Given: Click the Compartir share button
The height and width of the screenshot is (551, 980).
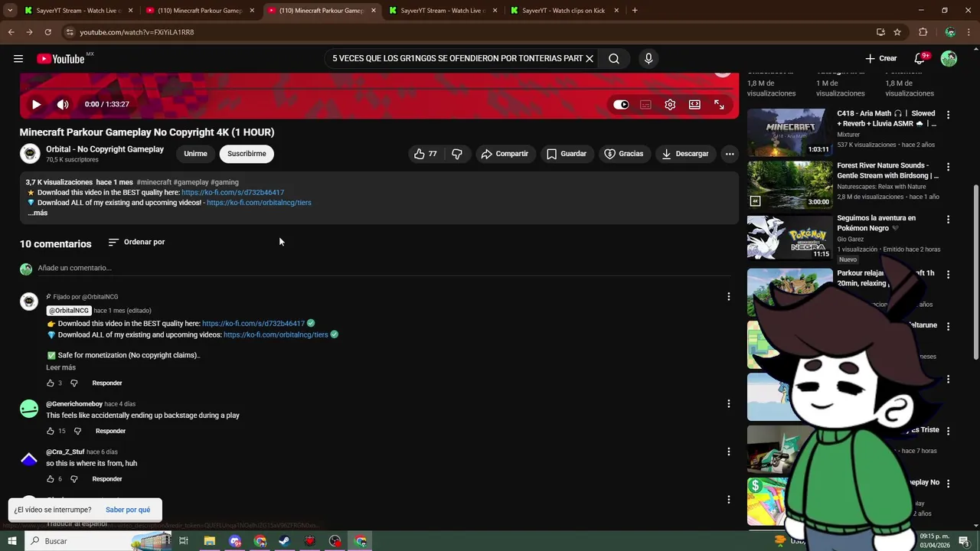Looking at the screenshot, I should click(x=505, y=154).
